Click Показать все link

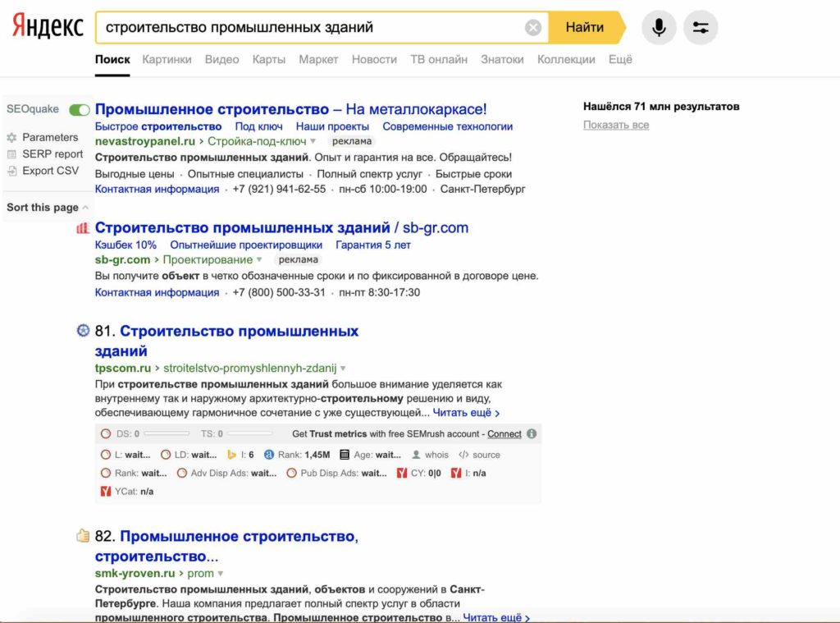tap(616, 125)
